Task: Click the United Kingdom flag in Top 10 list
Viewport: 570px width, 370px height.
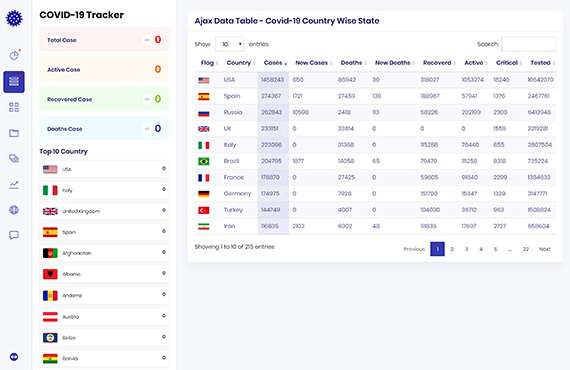Action: (50, 211)
